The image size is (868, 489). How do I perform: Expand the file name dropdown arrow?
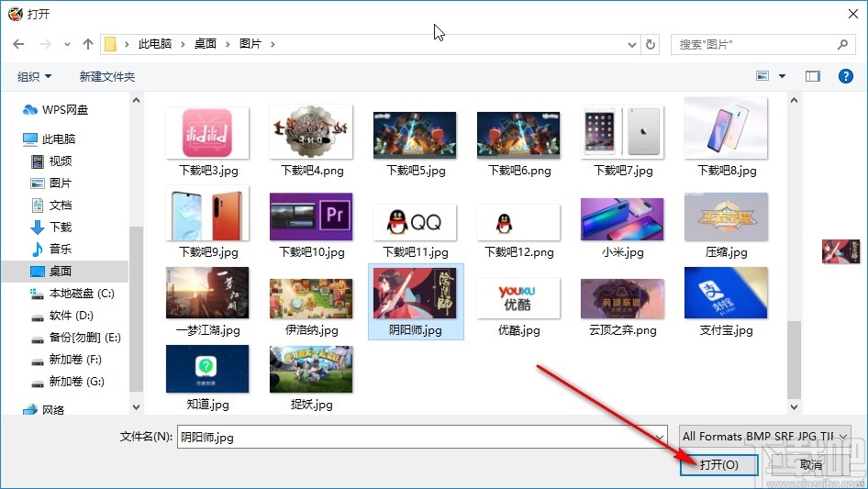tap(660, 437)
